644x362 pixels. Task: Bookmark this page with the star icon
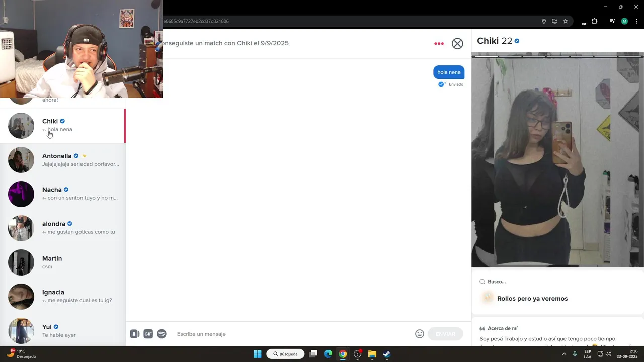point(566,21)
